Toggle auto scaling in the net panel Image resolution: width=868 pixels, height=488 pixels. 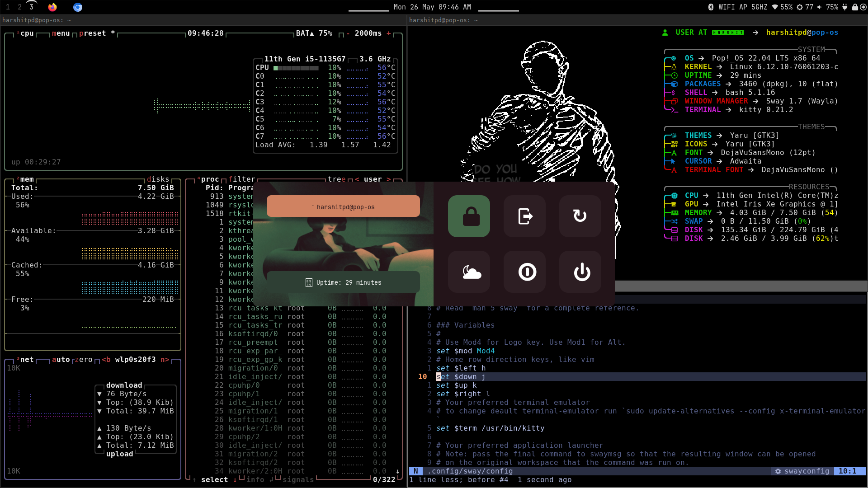pyautogui.click(x=60, y=360)
